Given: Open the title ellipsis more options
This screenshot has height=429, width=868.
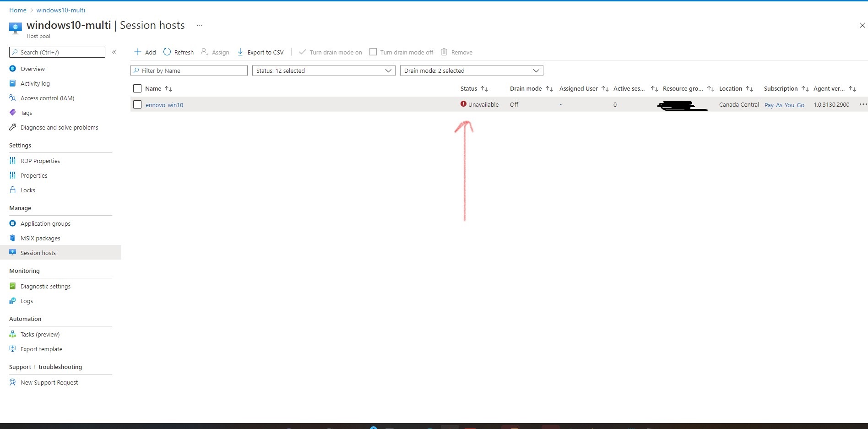Looking at the screenshot, I should click(x=200, y=25).
